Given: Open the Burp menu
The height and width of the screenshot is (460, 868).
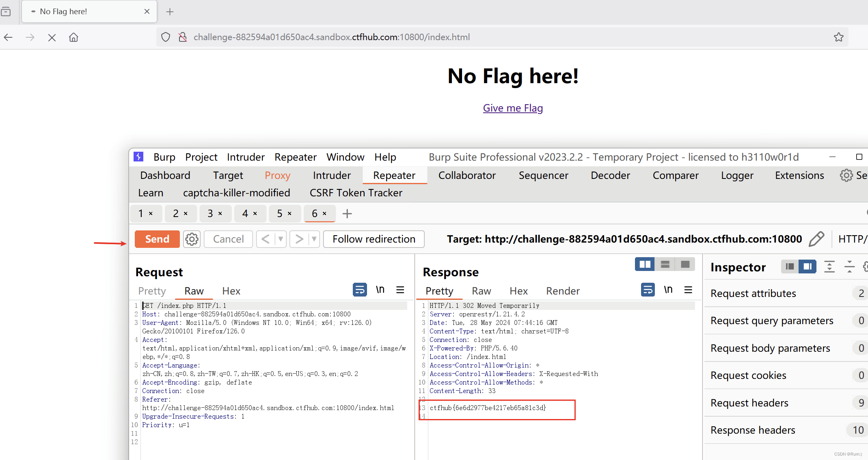Looking at the screenshot, I should (x=164, y=157).
